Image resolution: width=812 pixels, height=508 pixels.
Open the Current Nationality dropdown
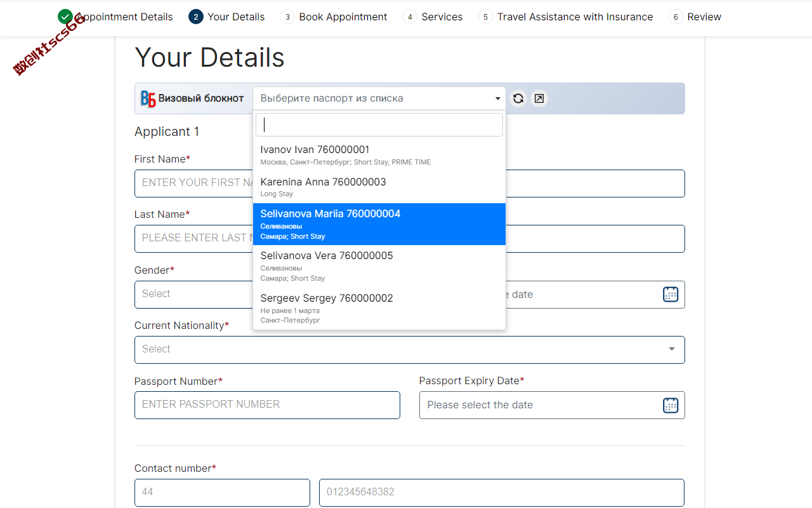409,350
